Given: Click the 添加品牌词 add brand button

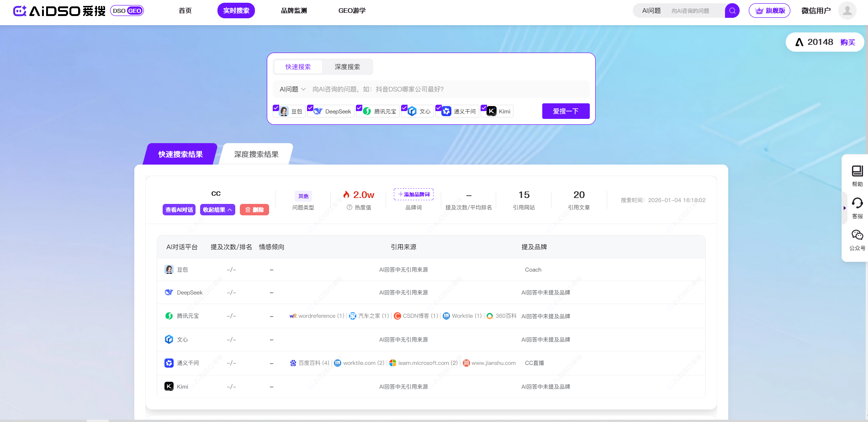Looking at the screenshot, I should [413, 194].
